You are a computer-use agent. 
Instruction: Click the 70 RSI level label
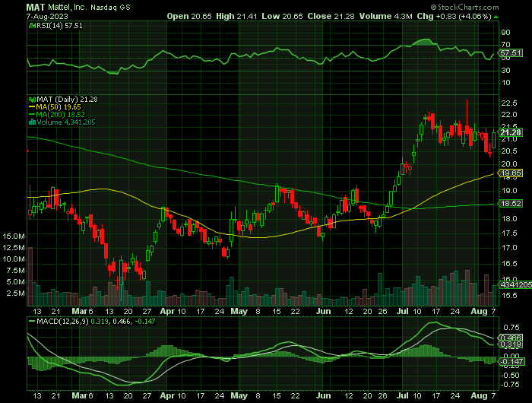505,44
